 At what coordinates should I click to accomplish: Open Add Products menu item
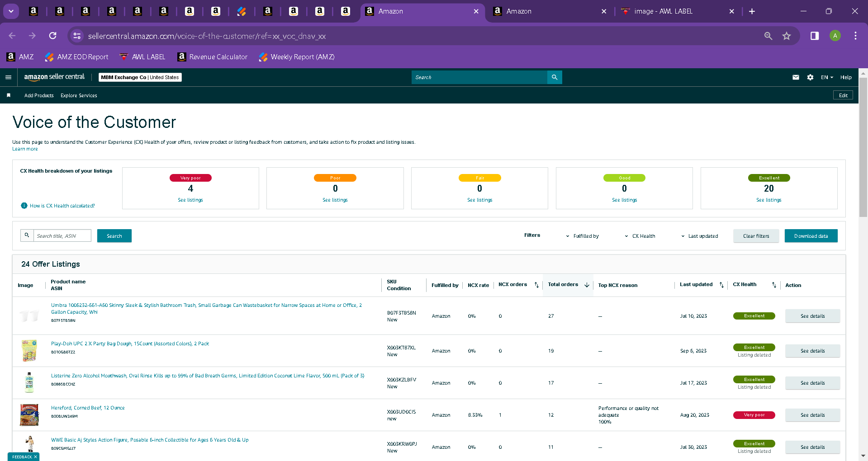coord(39,95)
